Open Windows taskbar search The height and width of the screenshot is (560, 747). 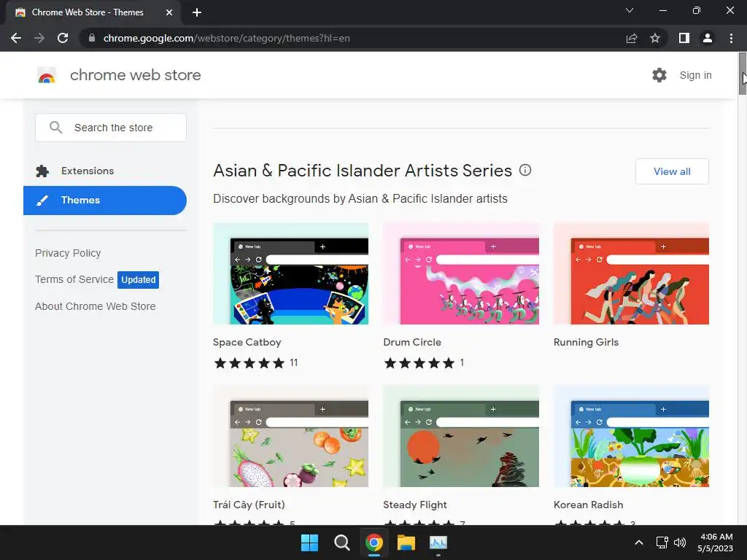click(x=341, y=542)
